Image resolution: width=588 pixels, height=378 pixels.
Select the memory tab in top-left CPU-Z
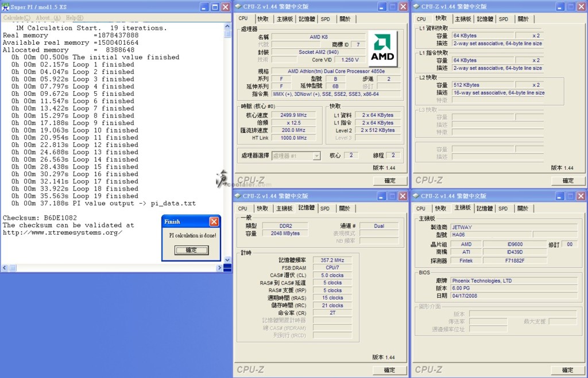click(x=307, y=19)
